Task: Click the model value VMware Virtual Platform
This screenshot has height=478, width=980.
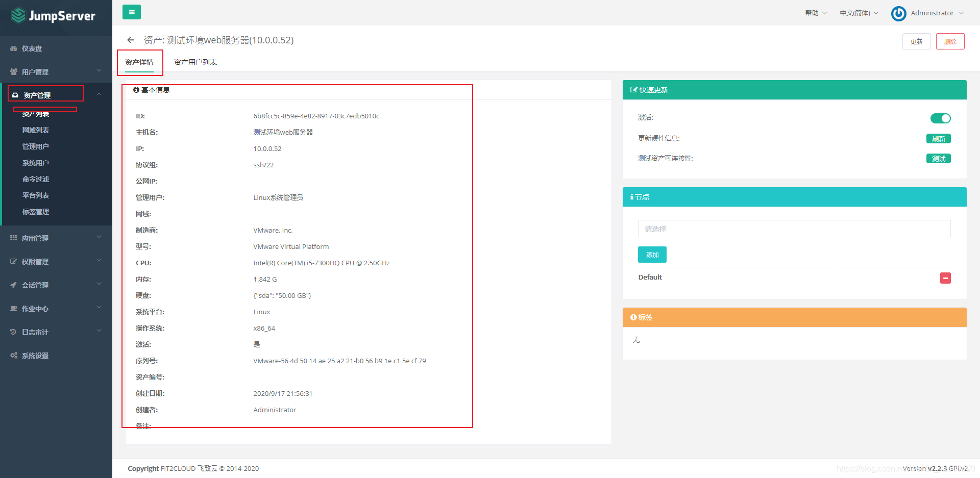Action: pyautogui.click(x=291, y=247)
